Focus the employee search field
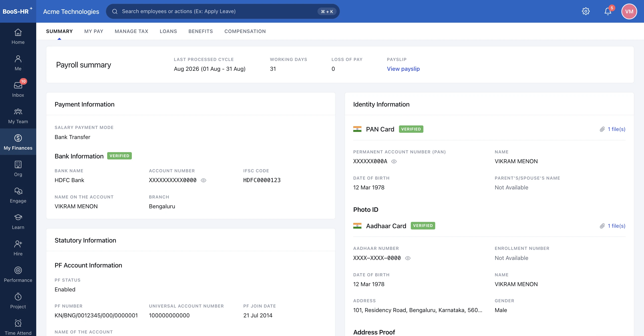Image resolution: width=644 pixels, height=336 pixels. point(223,11)
